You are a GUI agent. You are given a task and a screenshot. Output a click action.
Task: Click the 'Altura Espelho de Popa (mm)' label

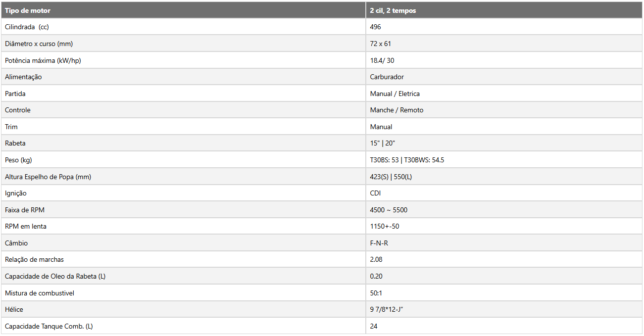click(x=48, y=177)
